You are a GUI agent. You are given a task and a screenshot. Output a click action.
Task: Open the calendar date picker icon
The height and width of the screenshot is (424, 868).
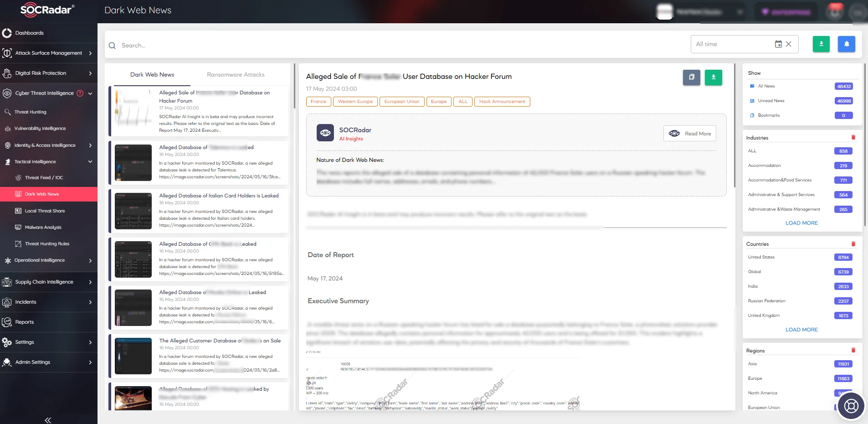(778, 44)
